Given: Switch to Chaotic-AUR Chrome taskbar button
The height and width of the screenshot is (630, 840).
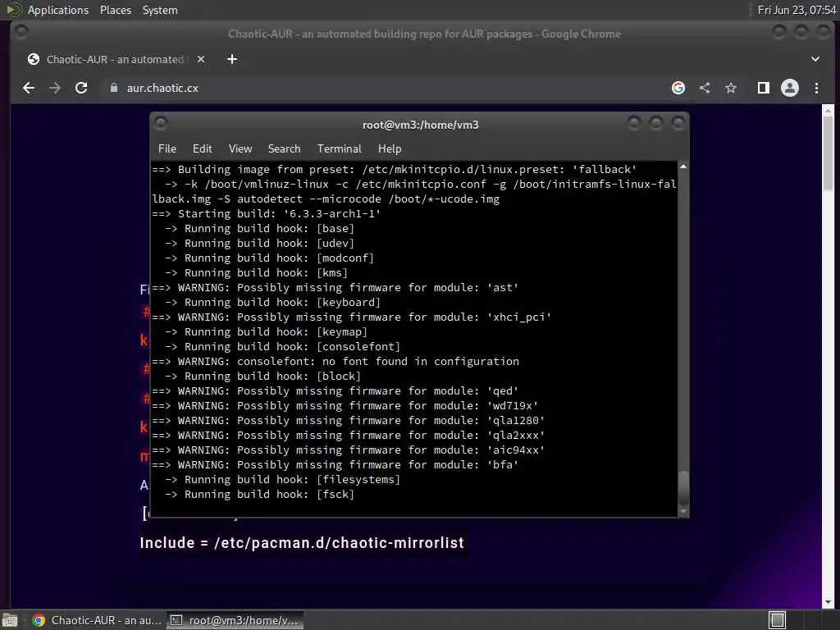Looking at the screenshot, I should [x=97, y=620].
